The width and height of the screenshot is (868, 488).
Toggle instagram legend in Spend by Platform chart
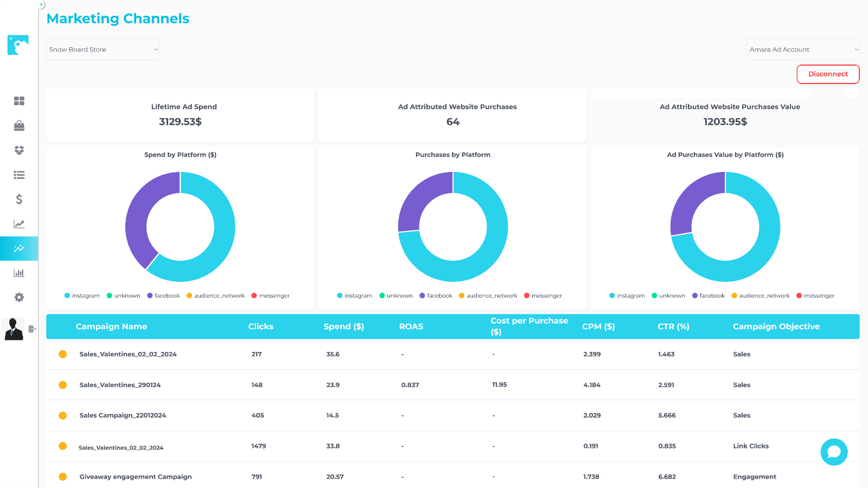pos(82,296)
